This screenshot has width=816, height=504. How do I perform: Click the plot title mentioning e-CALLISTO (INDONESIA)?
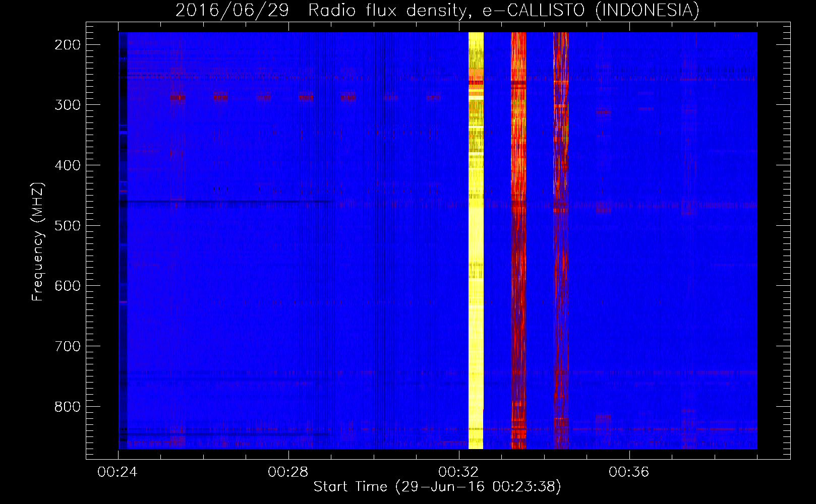click(437, 10)
